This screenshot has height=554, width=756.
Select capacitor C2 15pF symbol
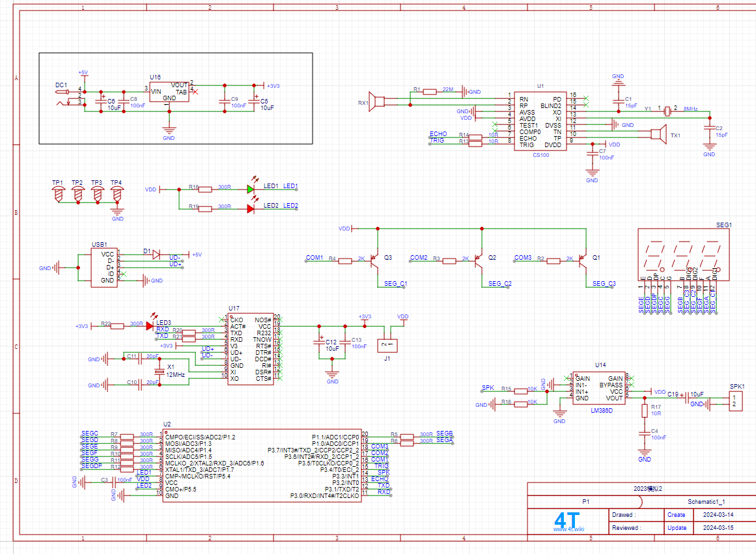(x=709, y=128)
